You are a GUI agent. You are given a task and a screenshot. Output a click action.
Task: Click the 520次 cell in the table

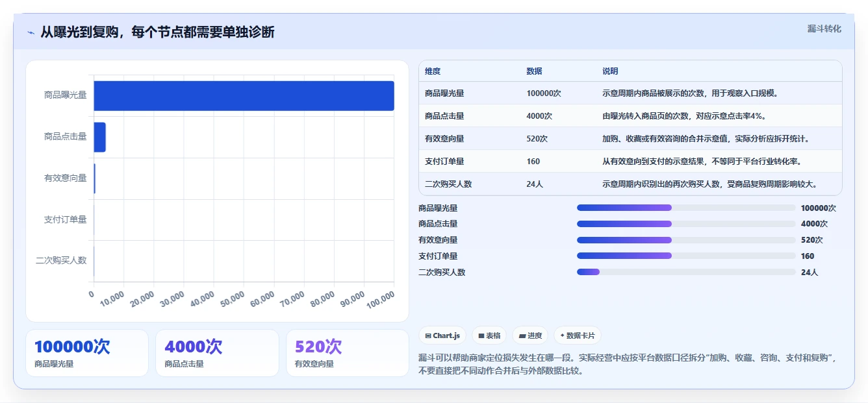(x=537, y=139)
